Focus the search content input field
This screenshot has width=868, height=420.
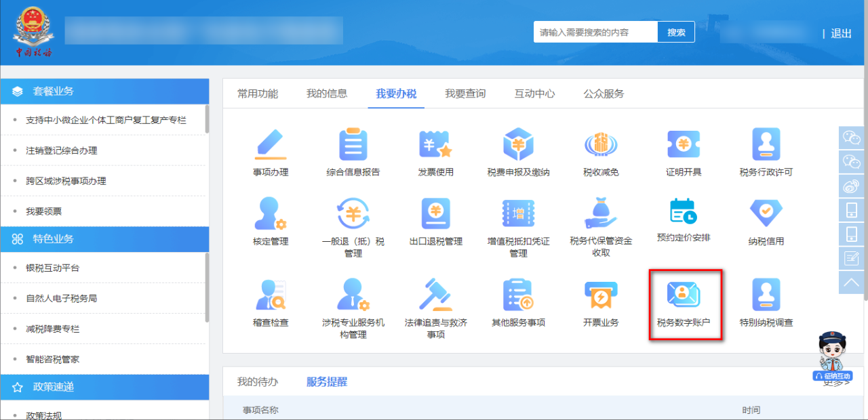595,33
